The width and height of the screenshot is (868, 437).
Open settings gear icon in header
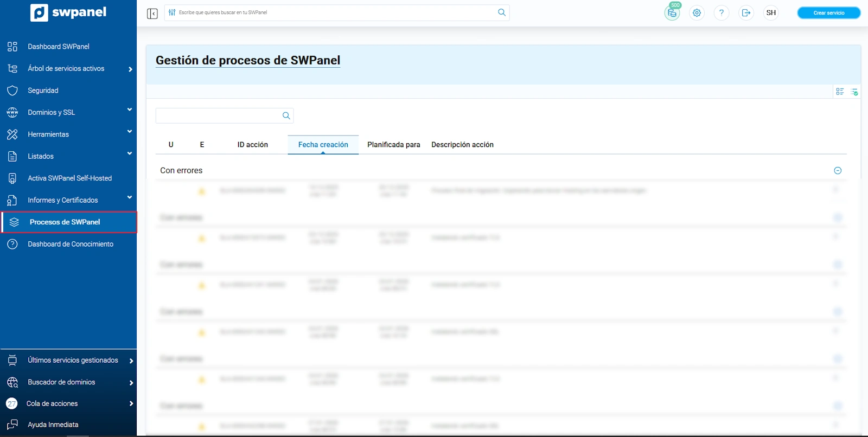coord(697,13)
